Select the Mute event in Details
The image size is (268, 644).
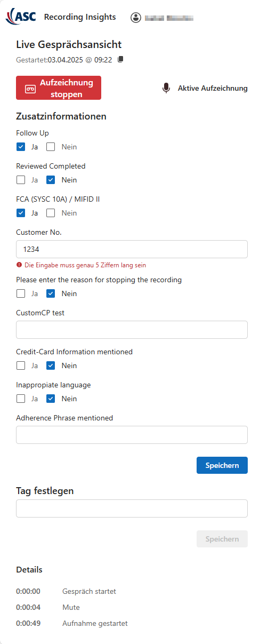[71, 607]
